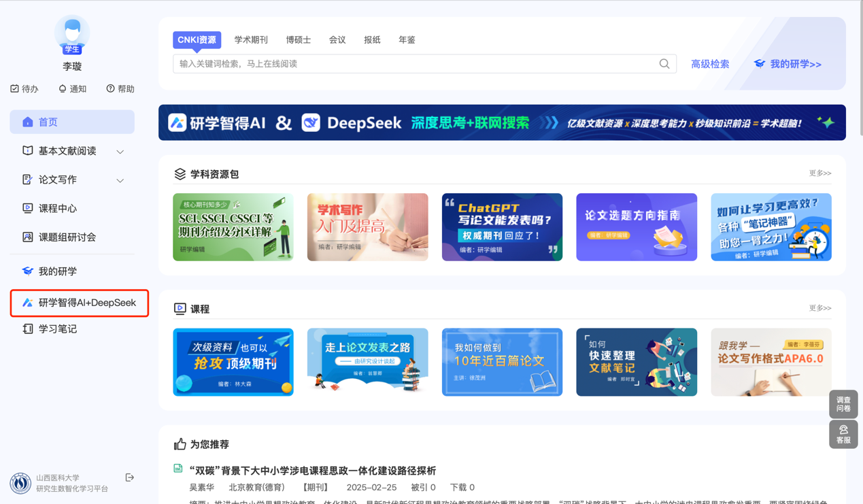This screenshot has height=504, width=863.
Task: Click the 研学智得AI & DeepSeek banner
Action: point(502,123)
